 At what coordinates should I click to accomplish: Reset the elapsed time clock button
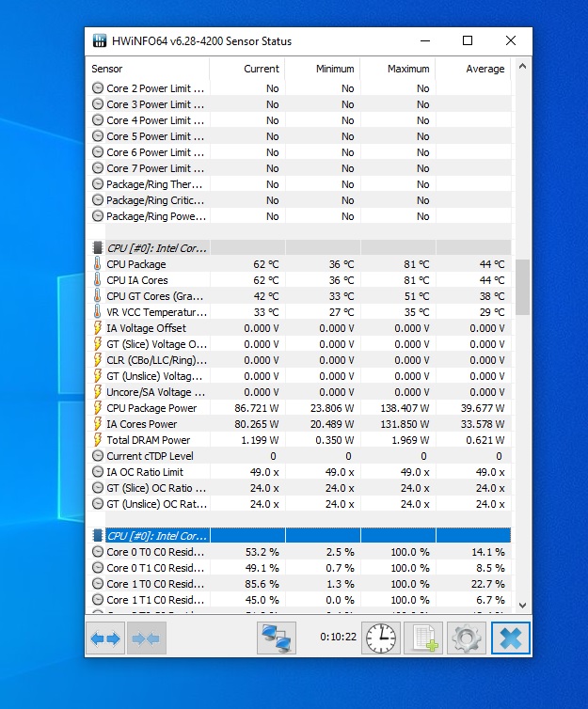coord(381,638)
